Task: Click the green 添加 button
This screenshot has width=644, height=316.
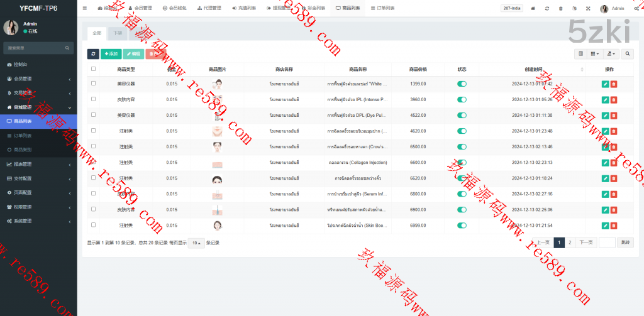Action: click(111, 55)
